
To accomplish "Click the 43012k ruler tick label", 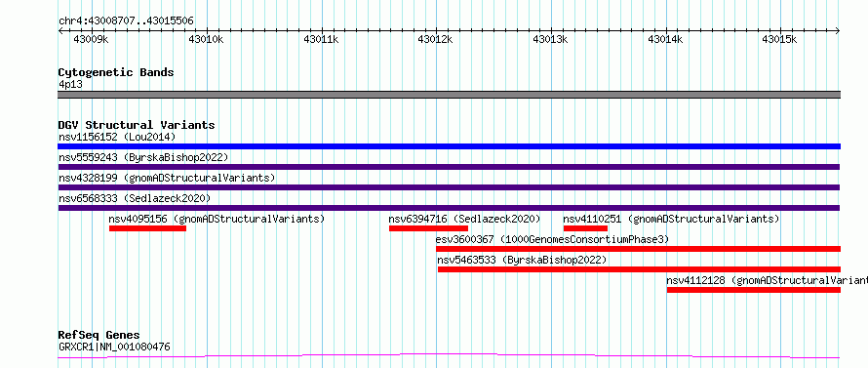I will click(x=435, y=39).
